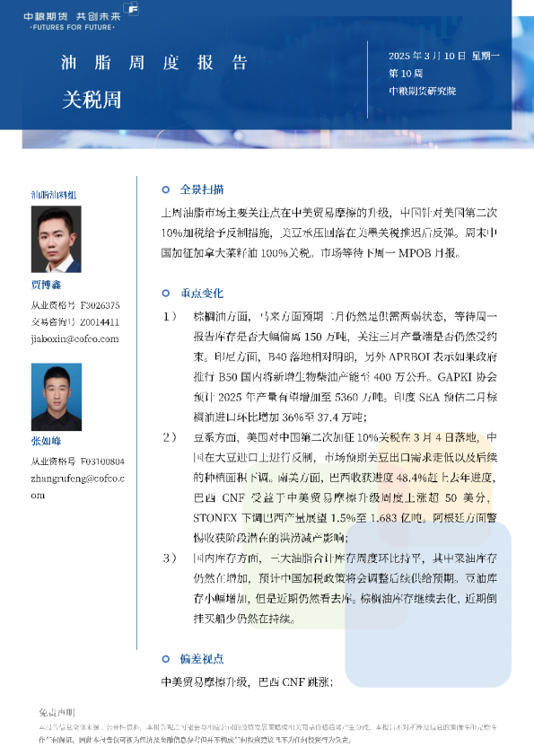This screenshot has height=756, width=534.
Task: Click the 全景扫描 section heading
Action: (x=202, y=189)
